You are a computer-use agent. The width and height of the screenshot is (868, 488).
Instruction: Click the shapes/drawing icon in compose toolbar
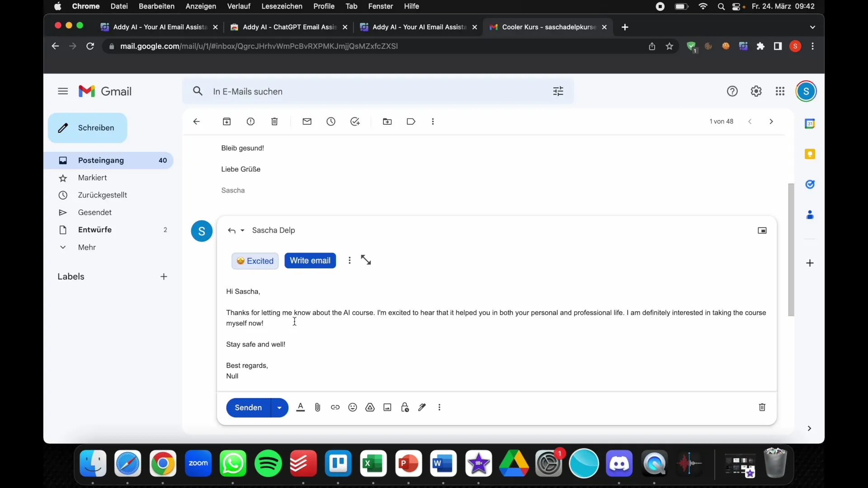[370, 407]
